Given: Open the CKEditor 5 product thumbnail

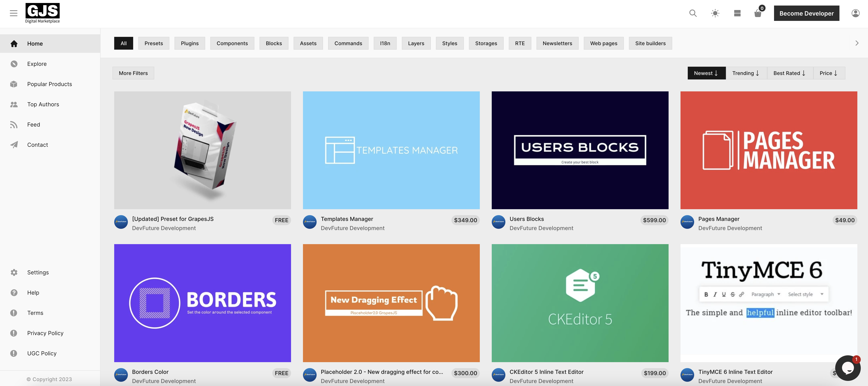Looking at the screenshot, I should (x=580, y=303).
